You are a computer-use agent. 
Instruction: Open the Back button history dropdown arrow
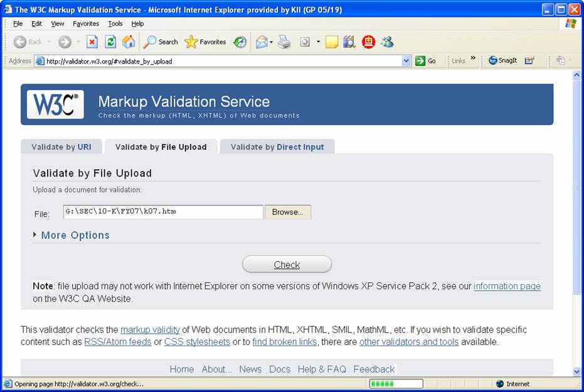(49, 41)
